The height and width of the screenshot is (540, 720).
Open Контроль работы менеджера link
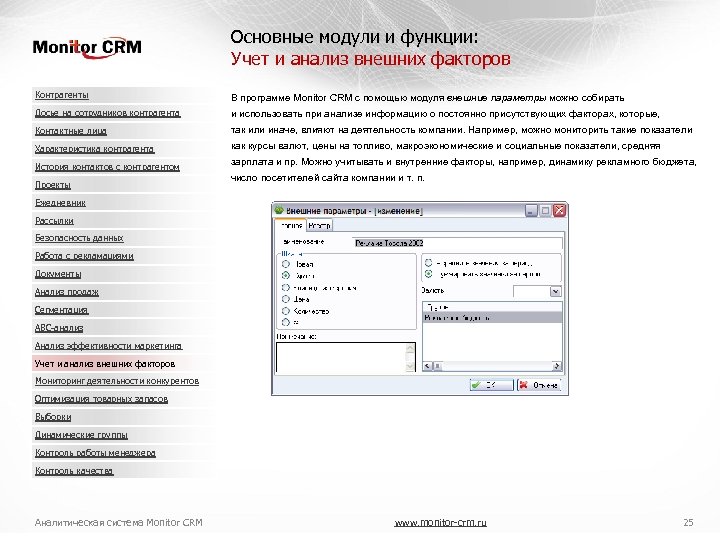point(95,453)
